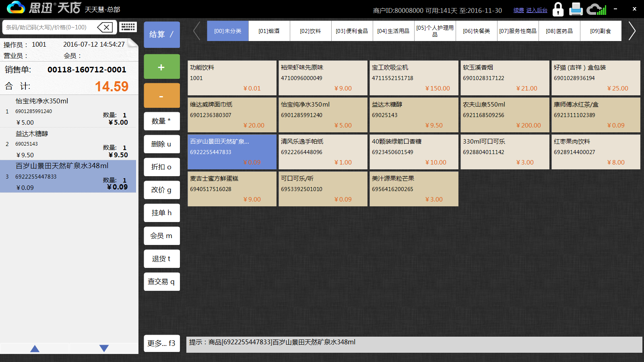Viewport: 644px width, 362px height.
Task: Click the printer icon in title bar
Action: coord(576,9)
